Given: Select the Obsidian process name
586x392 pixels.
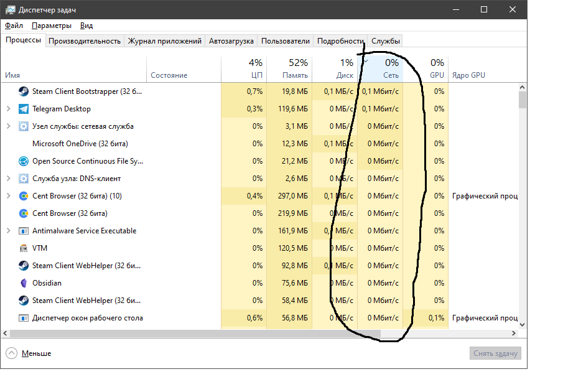Looking at the screenshot, I should (47, 283).
